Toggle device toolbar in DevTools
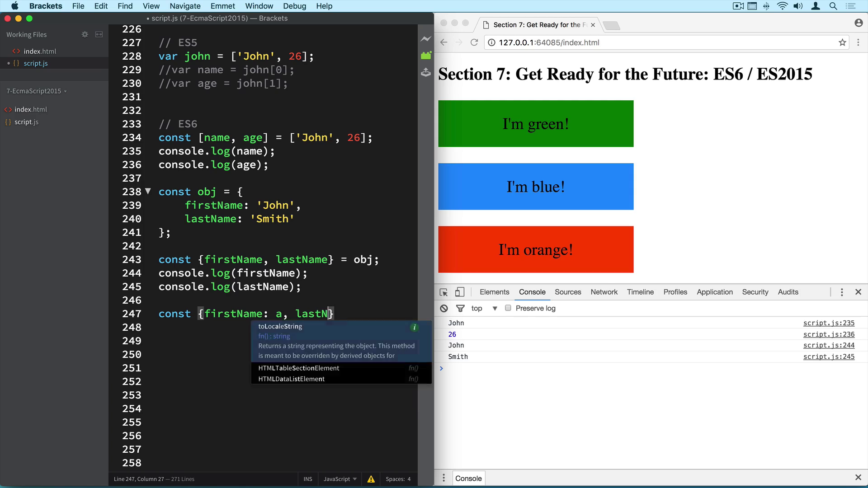This screenshot has width=868, height=488. pos(459,292)
